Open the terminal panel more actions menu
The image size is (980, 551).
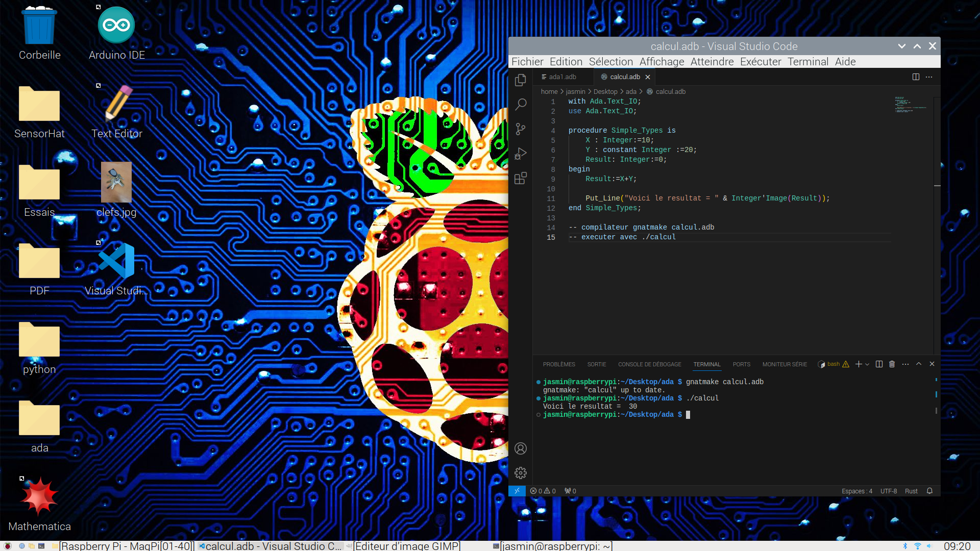coord(905,364)
